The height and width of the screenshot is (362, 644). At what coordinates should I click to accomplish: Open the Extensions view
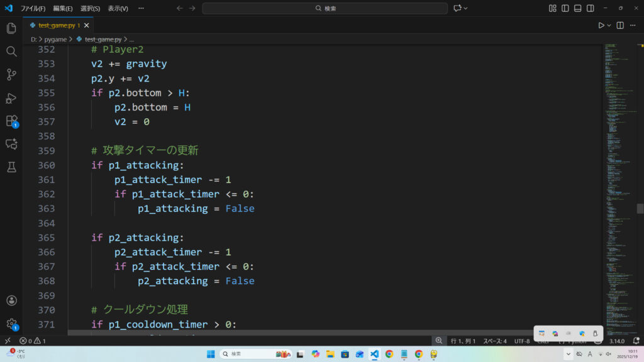pyautogui.click(x=11, y=121)
